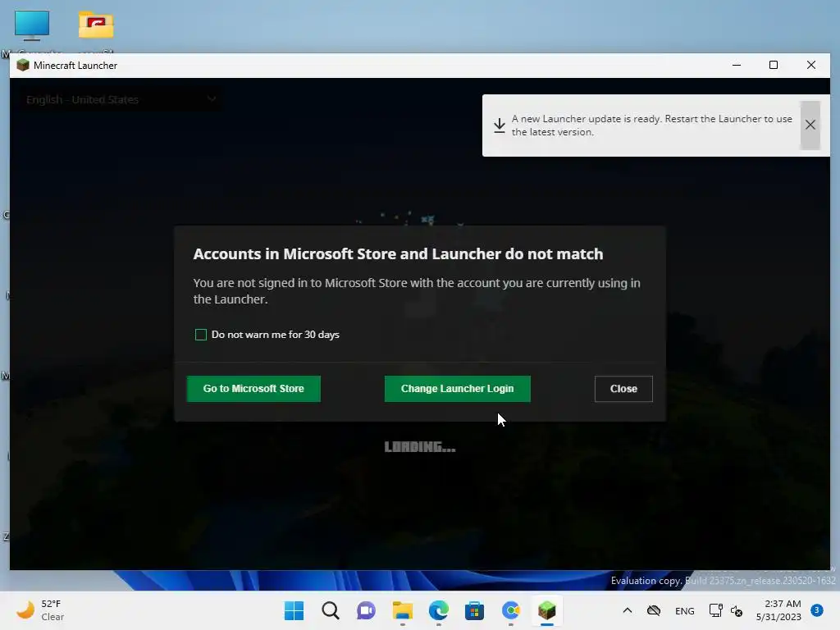Switch ENG input language
Screen dimensions: 840x630
(685, 610)
